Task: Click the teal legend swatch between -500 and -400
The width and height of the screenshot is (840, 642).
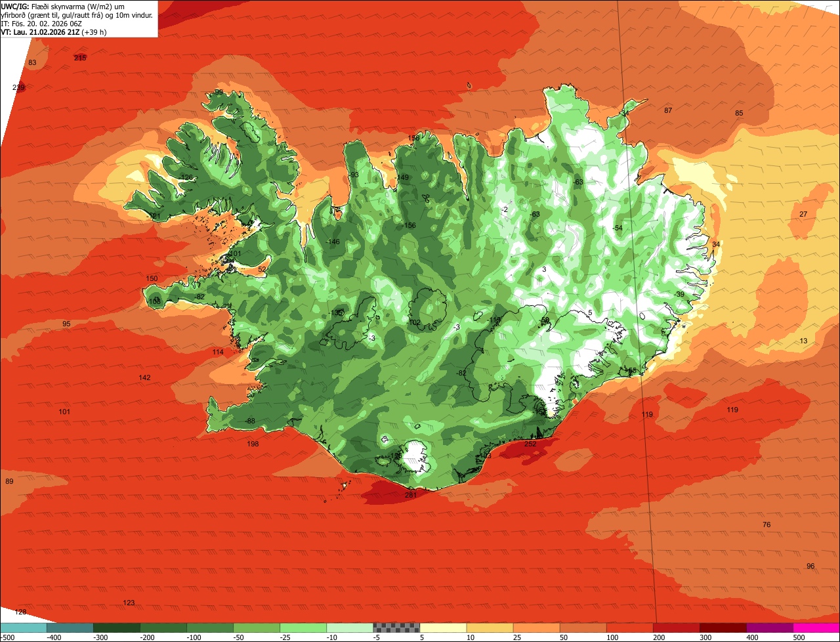Action: coord(23,628)
